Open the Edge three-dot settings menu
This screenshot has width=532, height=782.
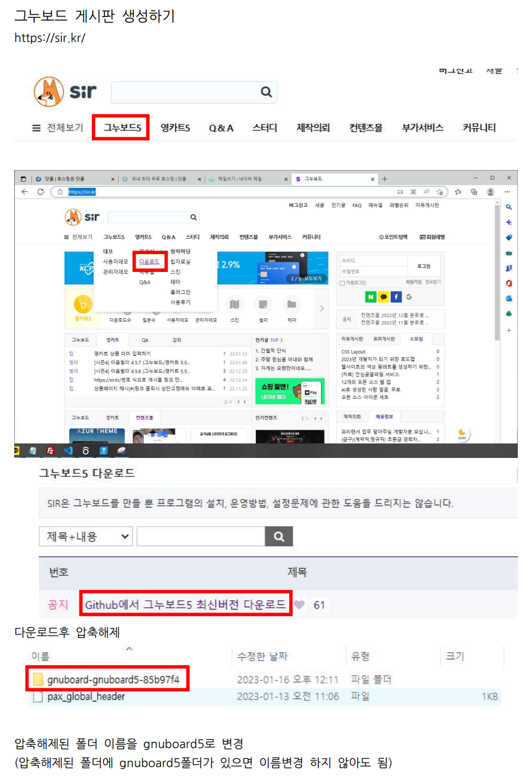pos(507,192)
